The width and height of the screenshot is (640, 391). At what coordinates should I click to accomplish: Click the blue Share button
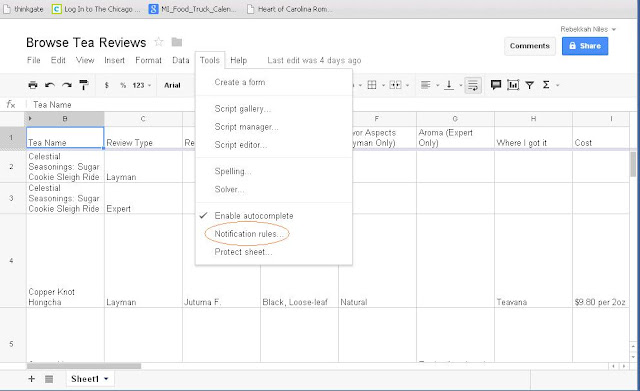click(x=585, y=46)
